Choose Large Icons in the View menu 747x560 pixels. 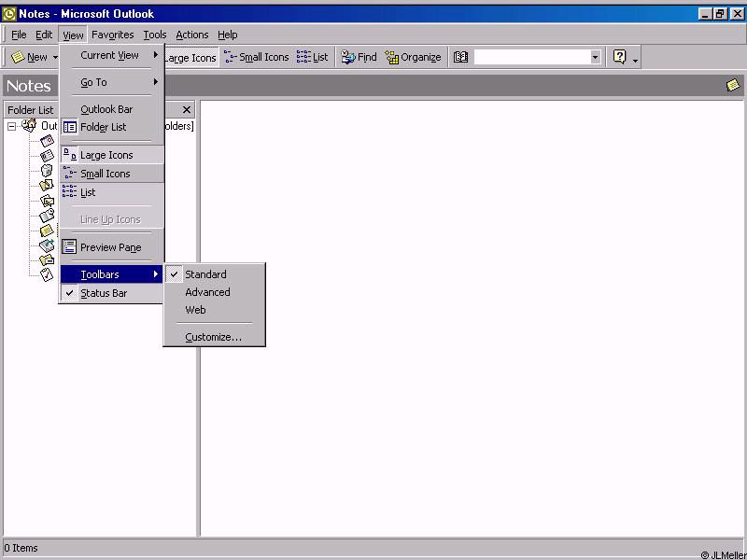(x=112, y=155)
